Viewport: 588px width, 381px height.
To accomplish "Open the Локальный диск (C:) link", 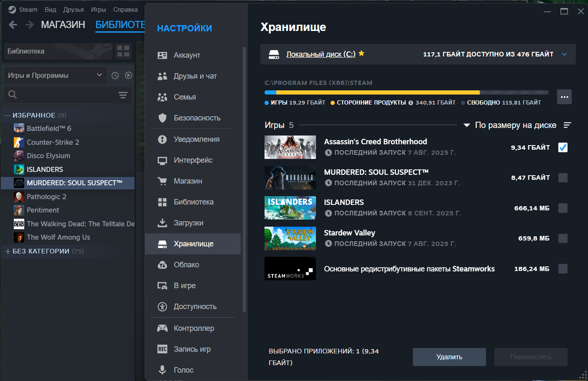I will click(321, 54).
